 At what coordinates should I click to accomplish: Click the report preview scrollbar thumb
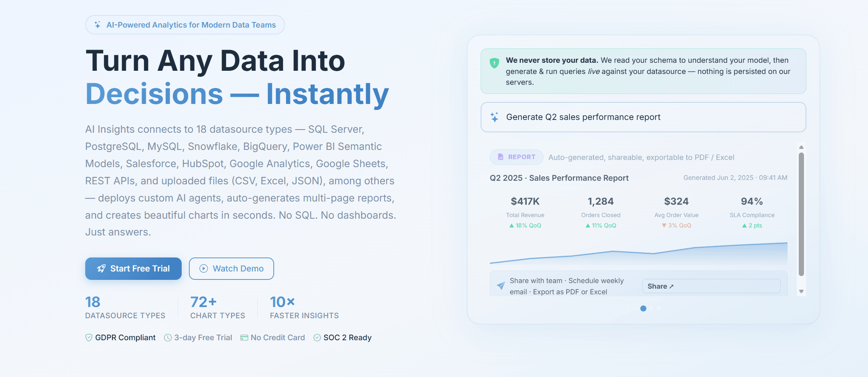(x=801, y=215)
